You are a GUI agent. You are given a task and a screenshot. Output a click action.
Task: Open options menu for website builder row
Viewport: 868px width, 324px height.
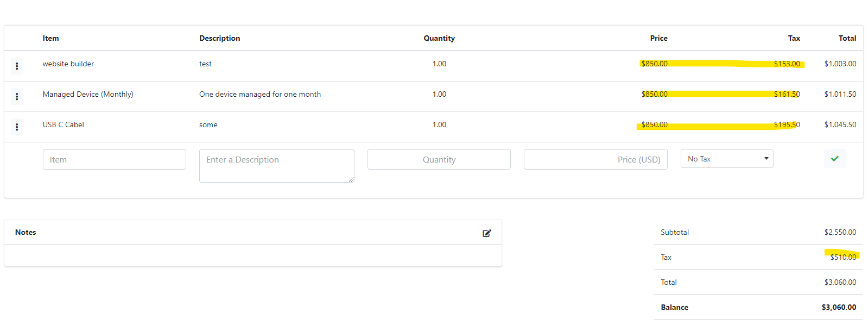(x=17, y=66)
